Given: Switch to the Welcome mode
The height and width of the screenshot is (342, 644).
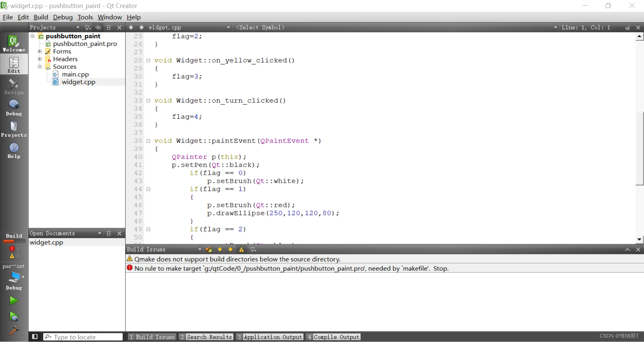Looking at the screenshot, I should pos(14,43).
